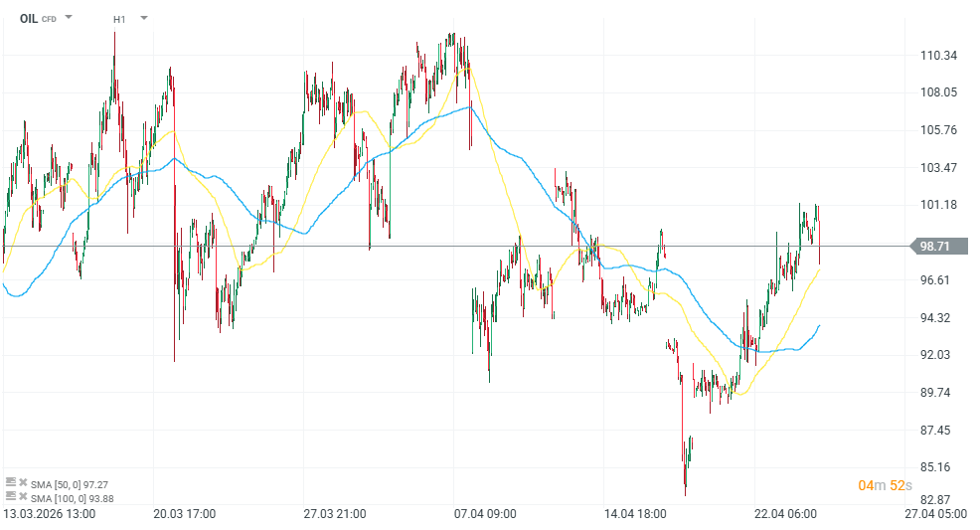Remove the SMA 100 indicator
This screenshot has height=530, width=980.
[x=23, y=495]
